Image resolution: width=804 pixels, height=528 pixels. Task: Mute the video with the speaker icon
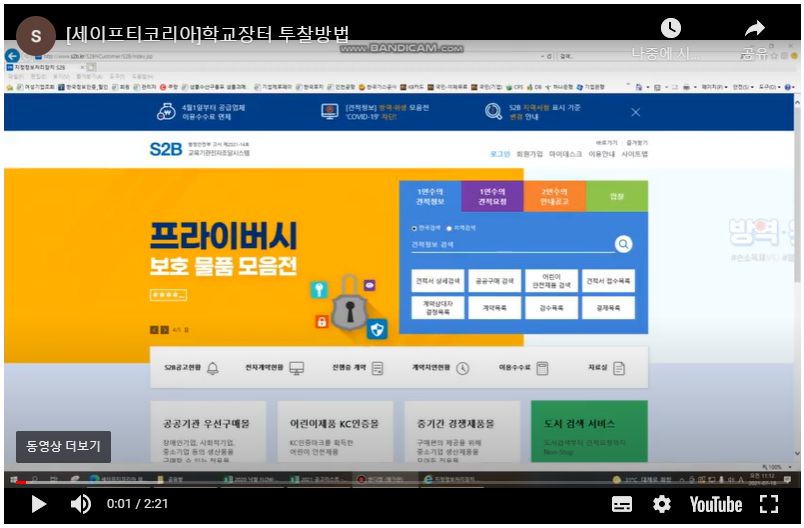point(81,504)
